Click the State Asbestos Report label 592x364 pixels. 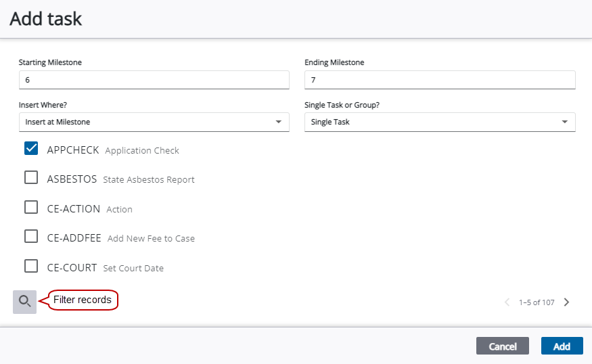148,180
